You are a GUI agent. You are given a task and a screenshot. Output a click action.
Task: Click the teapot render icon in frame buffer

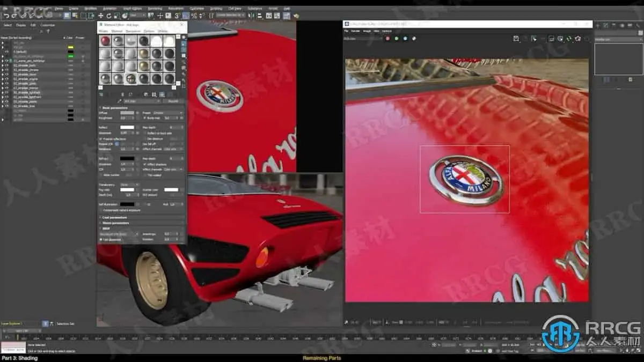coord(577,39)
